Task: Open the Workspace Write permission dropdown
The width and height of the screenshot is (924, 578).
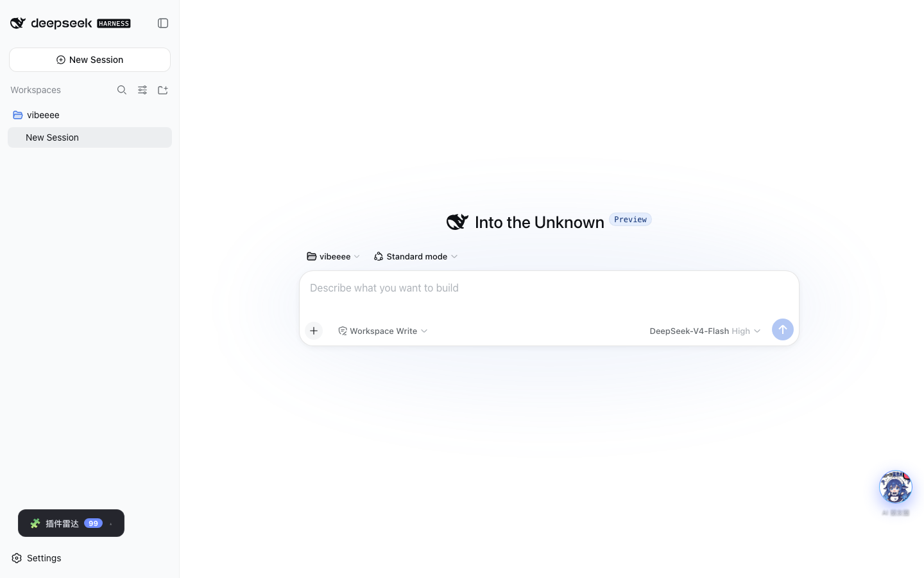Action: point(383,331)
